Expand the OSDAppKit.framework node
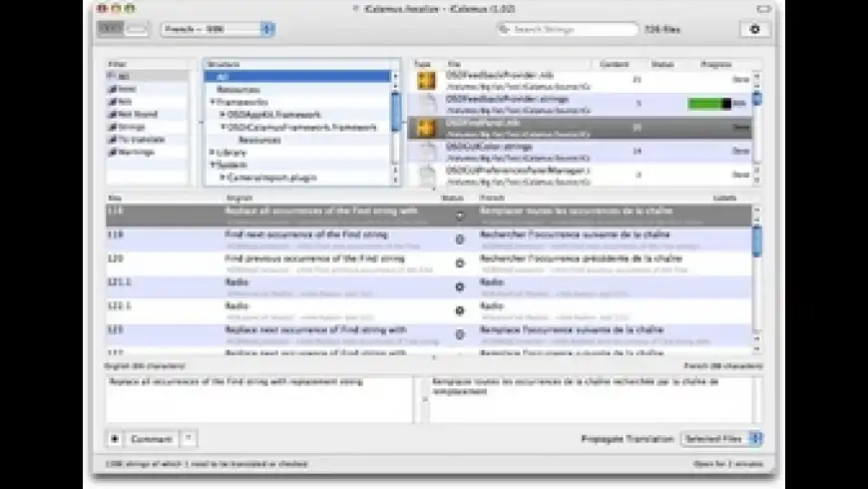The height and width of the screenshot is (489, 868). point(222,115)
